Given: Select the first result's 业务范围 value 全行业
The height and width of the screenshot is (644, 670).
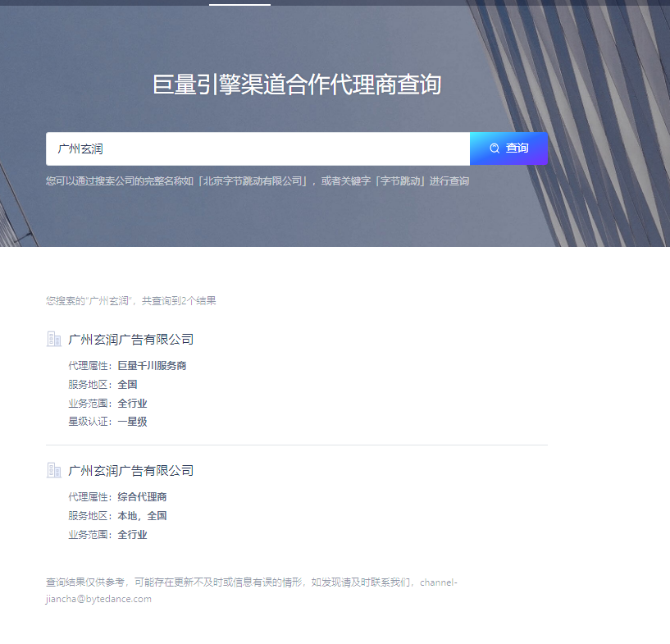Looking at the screenshot, I should point(132,404).
